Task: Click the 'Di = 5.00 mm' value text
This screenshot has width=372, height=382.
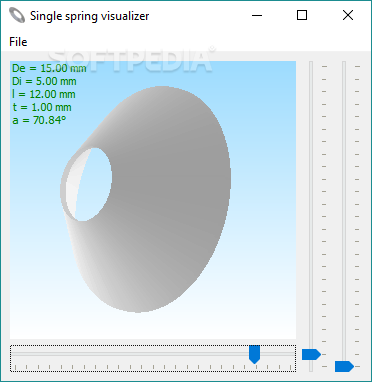Action: pos(44,81)
